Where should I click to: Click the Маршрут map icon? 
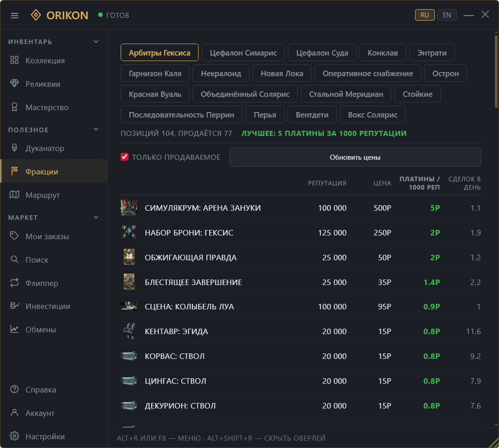[x=14, y=195]
